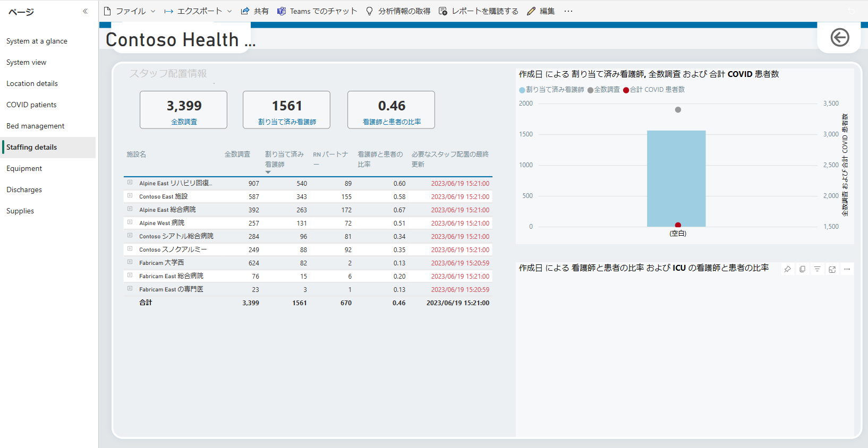Click the 共有 share button

tap(254, 11)
